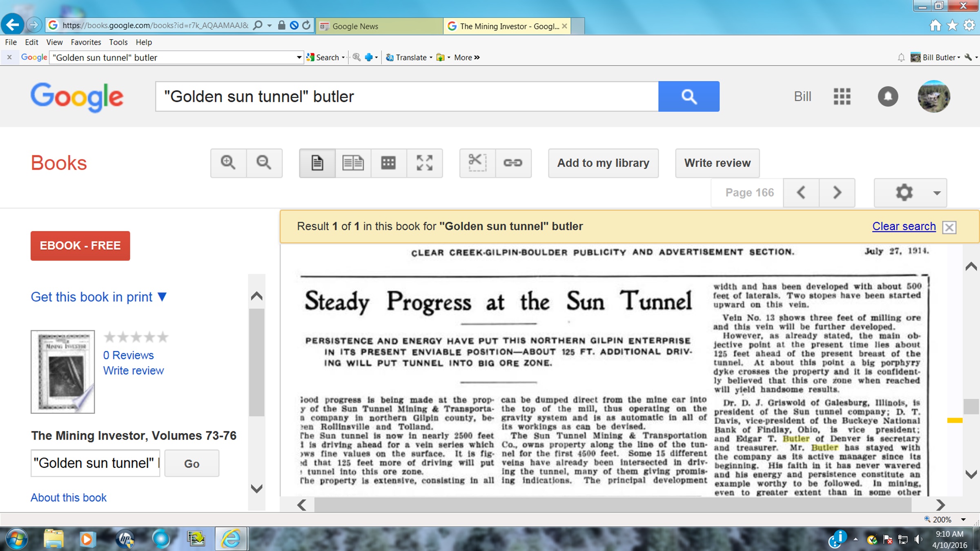Expand Google toolbar search box dropdown
980x551 pixels.
(299, 57)
